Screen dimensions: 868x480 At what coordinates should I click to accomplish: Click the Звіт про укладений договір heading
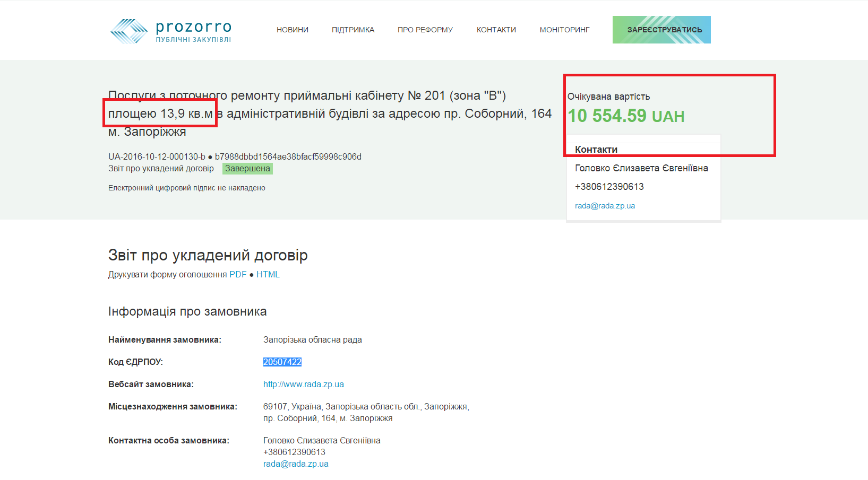[208, 255]
